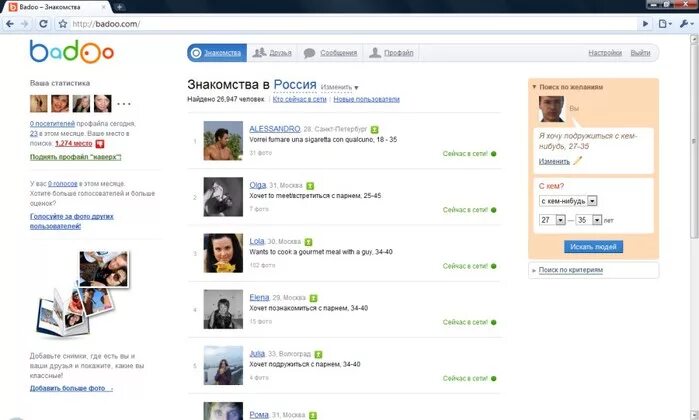This screenshot has width=699, height=420.
Task: Open the Друзья tab
Action: point(271,53)
